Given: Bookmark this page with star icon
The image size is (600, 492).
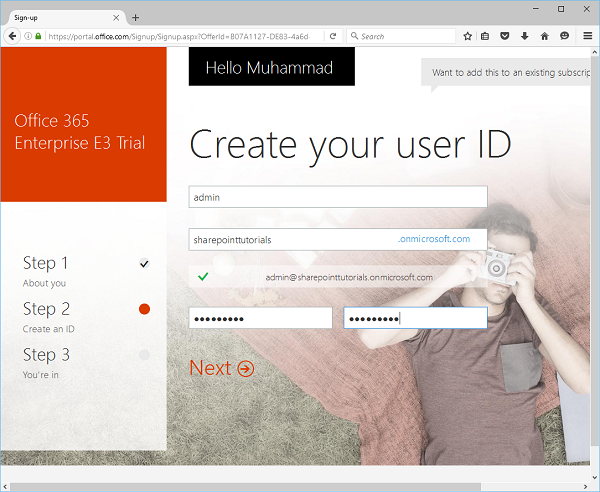Looking at the screenshot, I should tap(467, 36).
